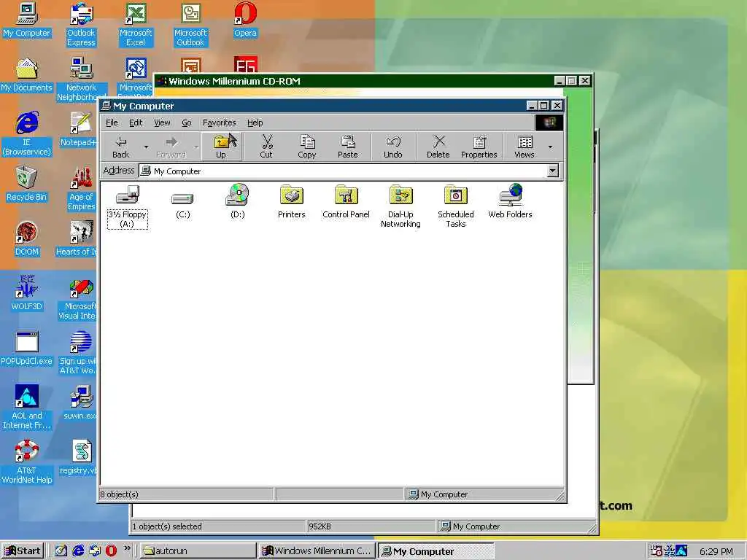The height and width of the screenshot is (560, 747).
Task: Open the File menu
Action: [x=112, y=122]
